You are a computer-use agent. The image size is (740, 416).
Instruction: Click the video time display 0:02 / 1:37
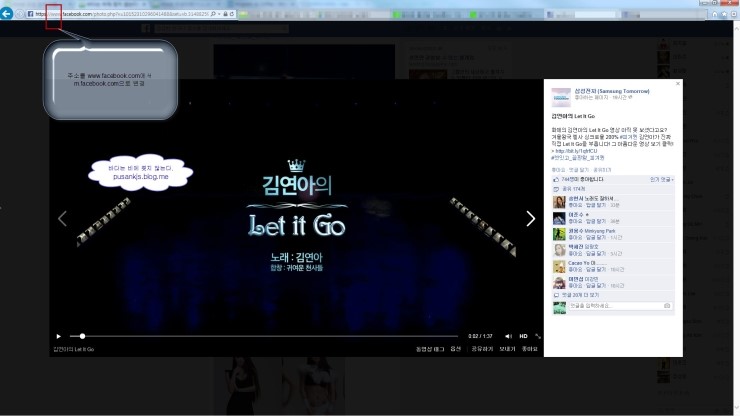pyautogui.click(x=480, y=336)
